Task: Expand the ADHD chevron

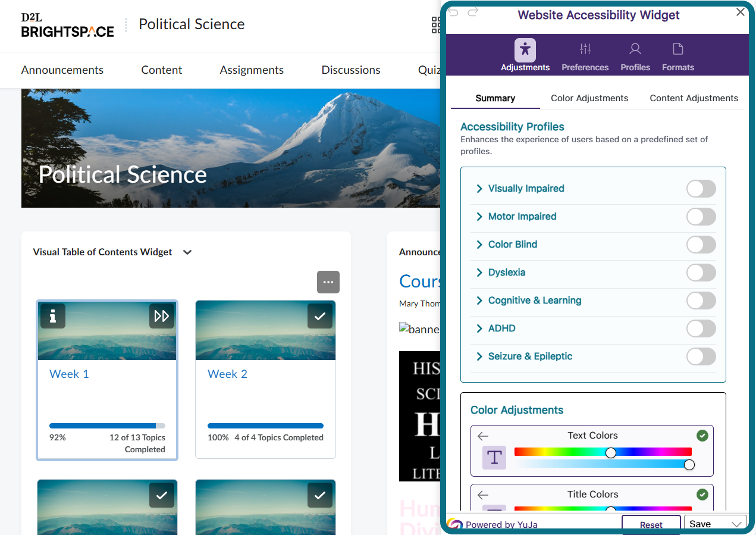Action: (479, 328)
